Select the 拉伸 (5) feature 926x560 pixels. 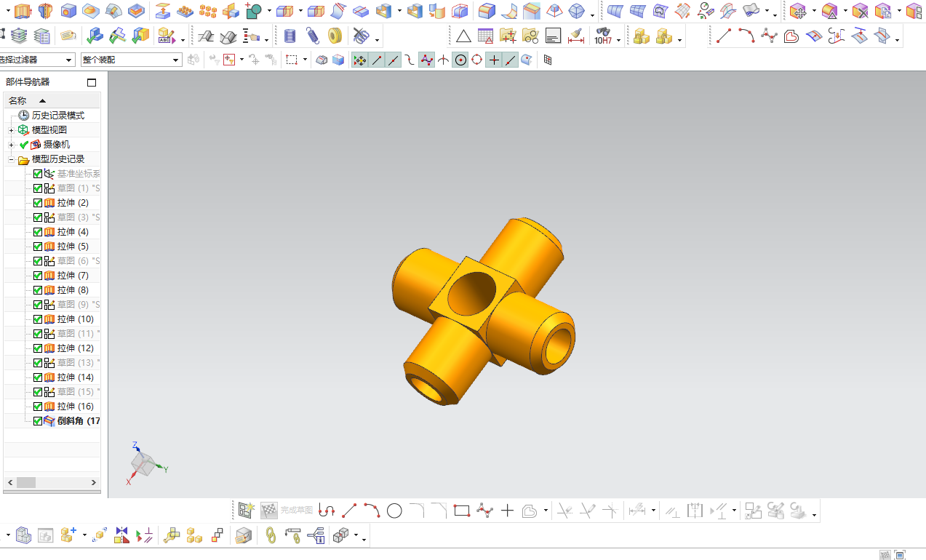pyautogui.click(x=73, y=247)
